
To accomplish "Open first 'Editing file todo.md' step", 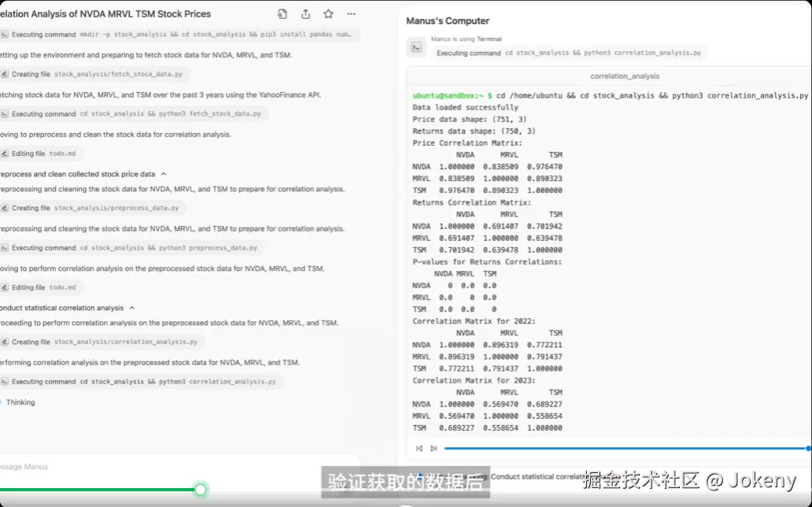I will click(x=42, y=154).
